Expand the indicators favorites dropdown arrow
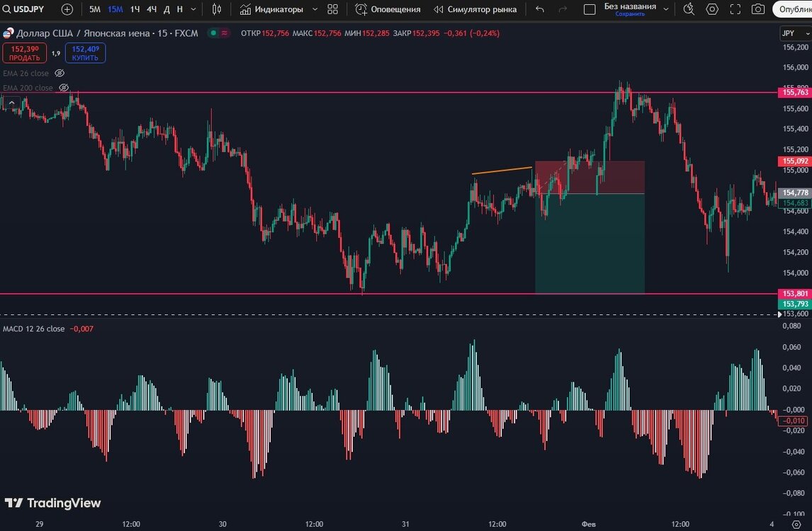The height and width of the screenshot is (531, 812). click(315, 9)
